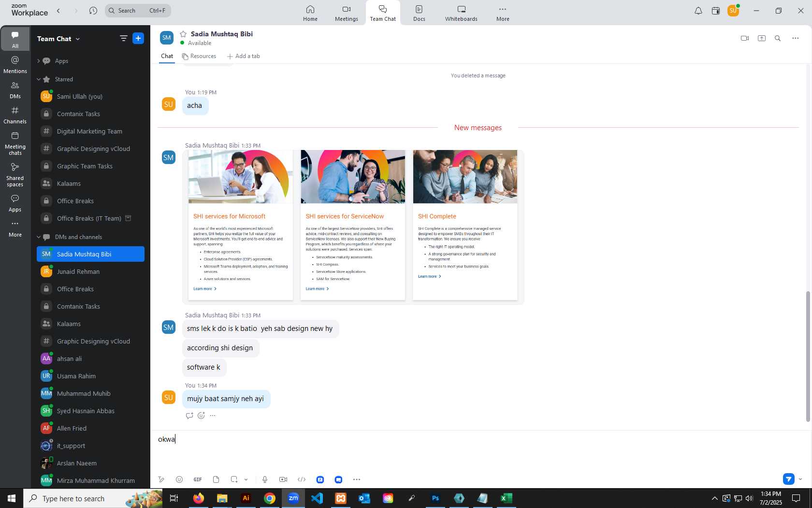Viewport: 812px width, 508px height.
Task: Click the screenshot capture icon
Action: tap(234, 479)
